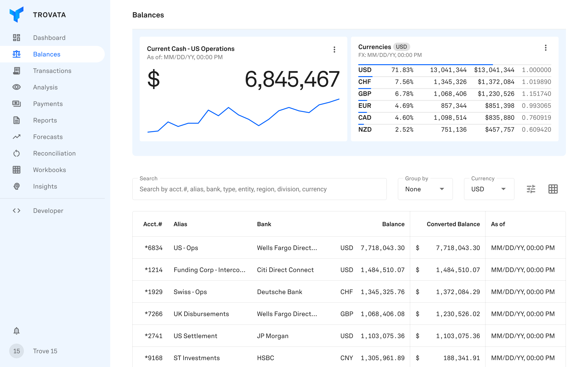The image size is (588, 367).
Task: Click the USD badge beside Currencies
Action: tap(401, 47)
